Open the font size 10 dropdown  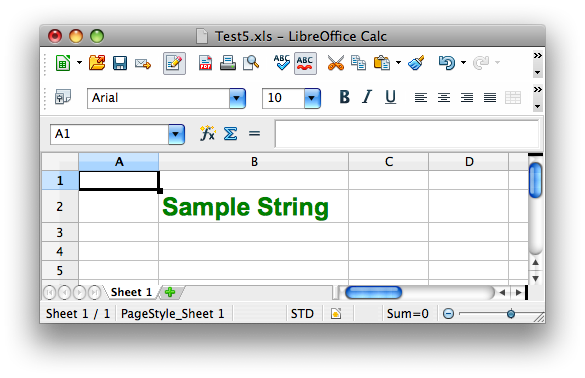pos(312,99)
